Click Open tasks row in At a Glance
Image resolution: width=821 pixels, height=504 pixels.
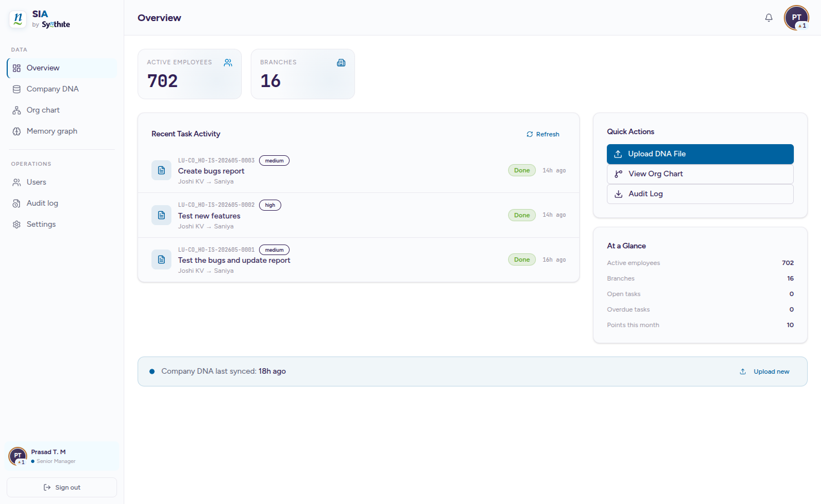700,294
